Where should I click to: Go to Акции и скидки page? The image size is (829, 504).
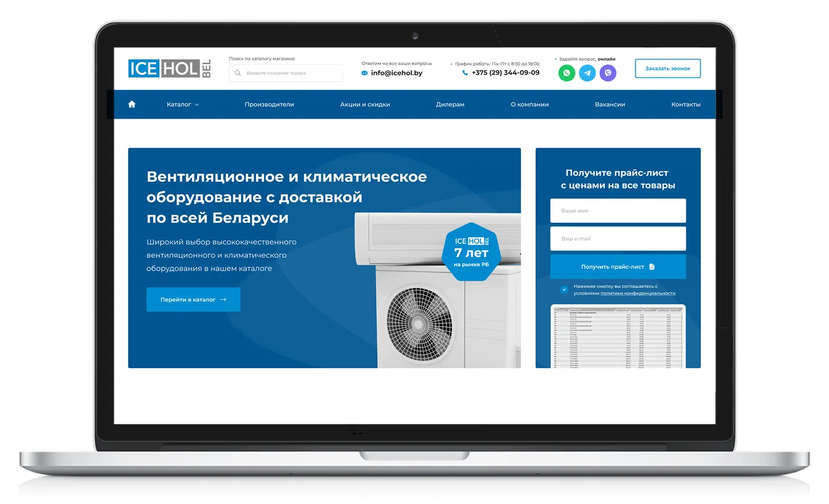tap(365, 105)
